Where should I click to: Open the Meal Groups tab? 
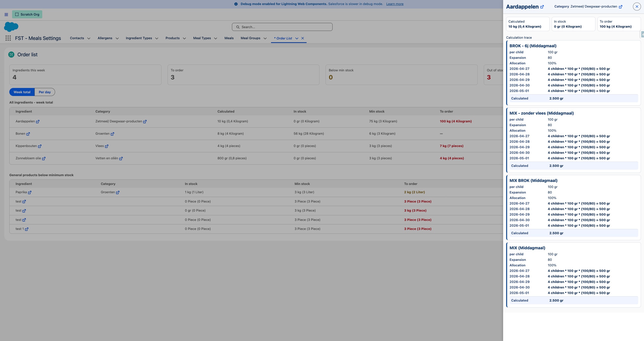250,38
